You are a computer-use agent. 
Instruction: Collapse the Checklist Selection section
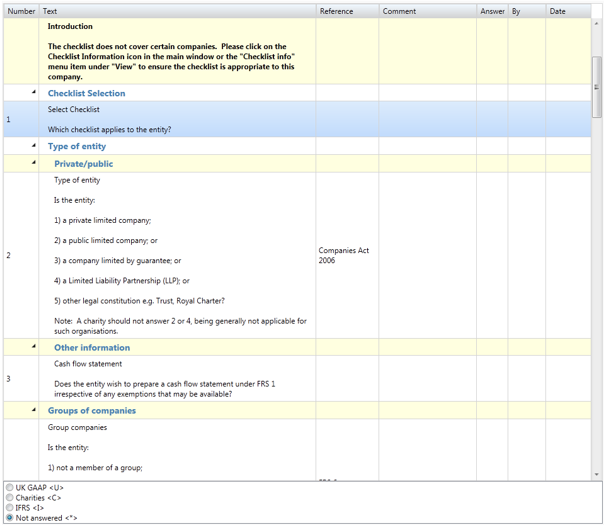34,92
